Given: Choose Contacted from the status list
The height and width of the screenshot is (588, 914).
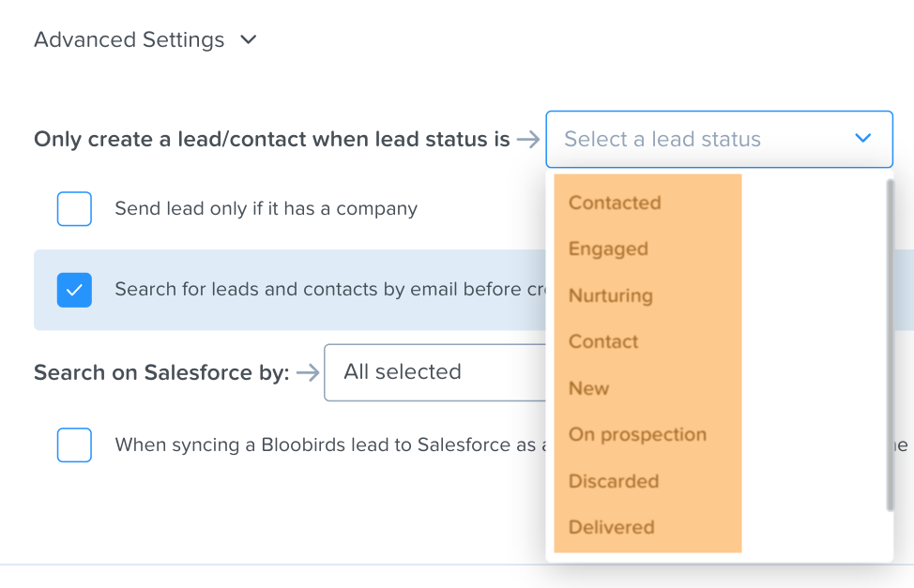Looking at the screenshot, I should coord(615,203).
